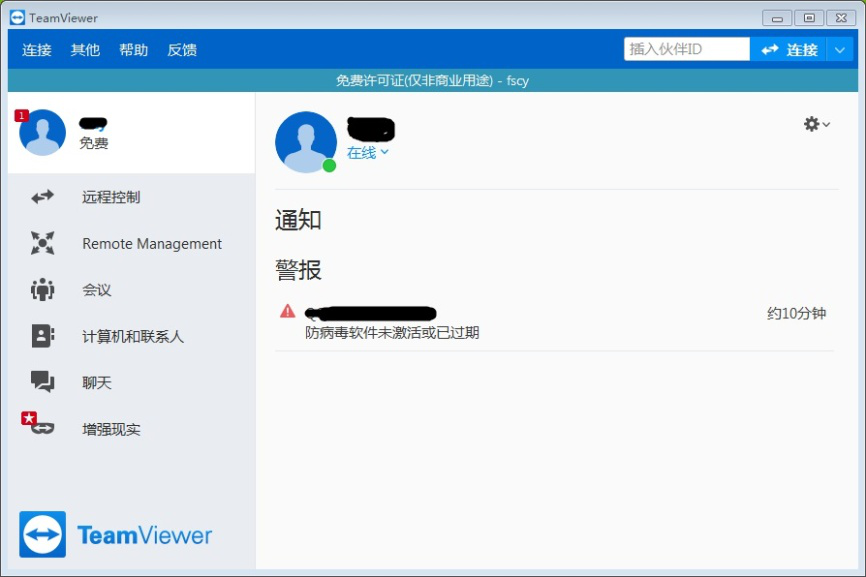Image resolution: width=866 pixels, height=577 pixels.
Task: Click the red notification badge on profile avatar
Action: pyautogui.click(x=21, y=115)
